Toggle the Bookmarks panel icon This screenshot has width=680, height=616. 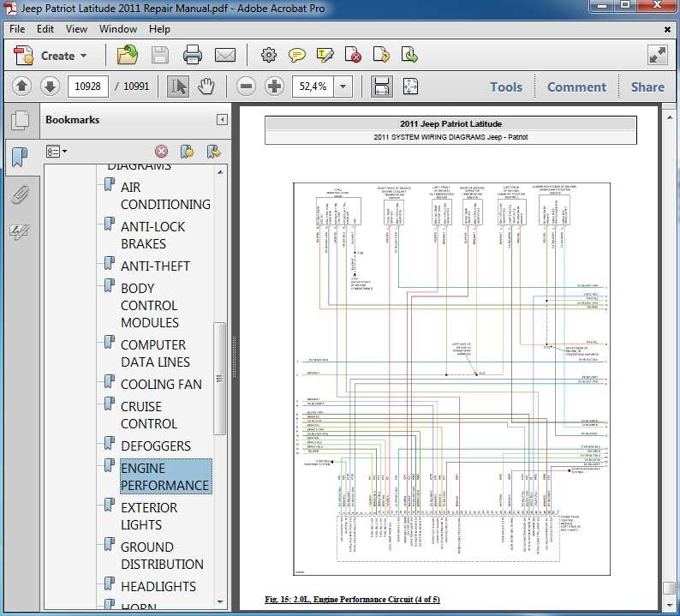coord(19,157)
